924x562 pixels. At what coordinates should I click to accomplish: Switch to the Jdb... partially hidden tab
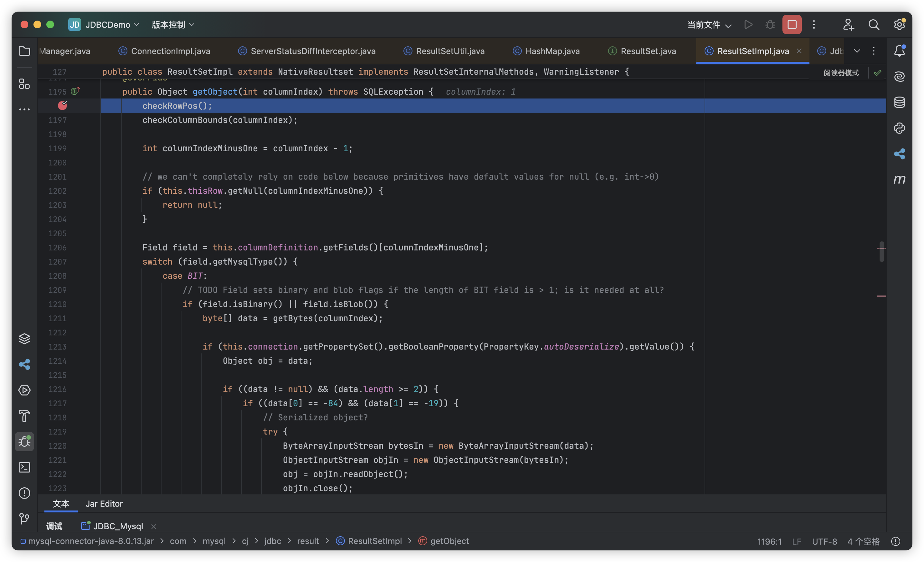pos(831,51)
